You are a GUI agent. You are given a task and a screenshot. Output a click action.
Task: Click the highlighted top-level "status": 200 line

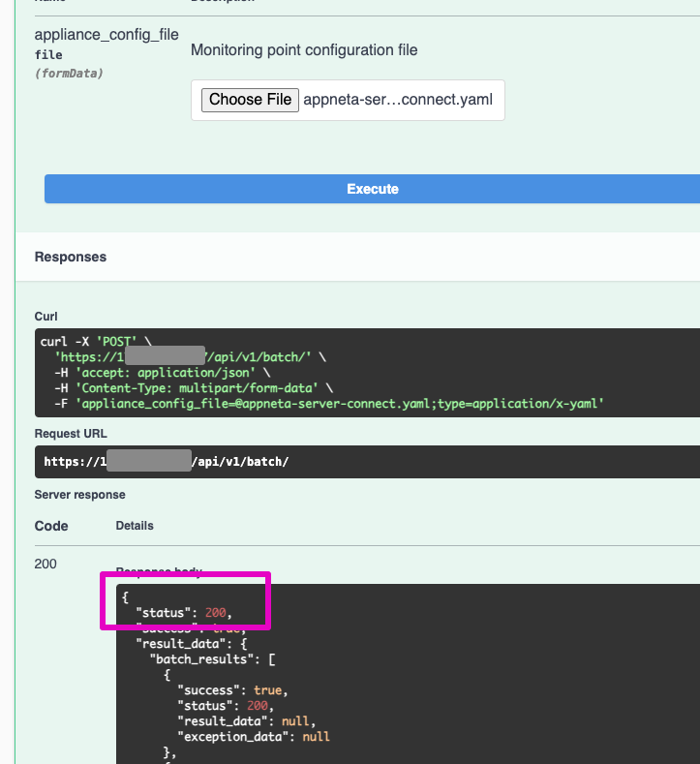[184, 612]
